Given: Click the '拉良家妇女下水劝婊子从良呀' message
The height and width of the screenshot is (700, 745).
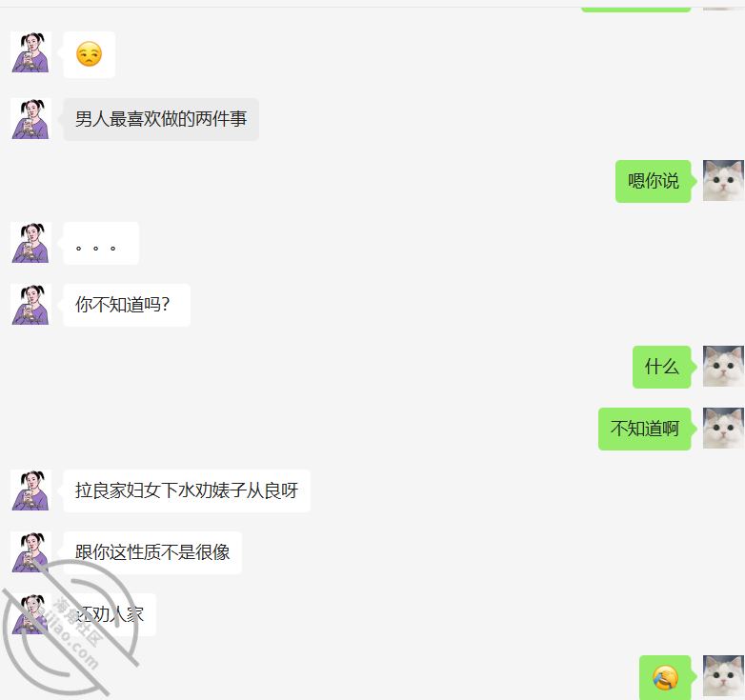Looking at the screenshot, I should click(x=187, y=490).
